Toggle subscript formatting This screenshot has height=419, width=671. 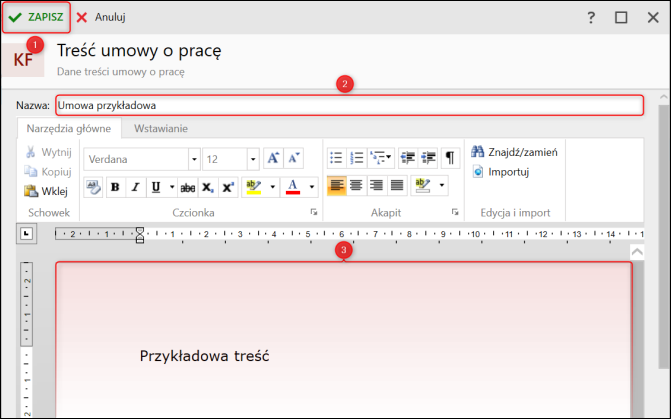[208, 187]
